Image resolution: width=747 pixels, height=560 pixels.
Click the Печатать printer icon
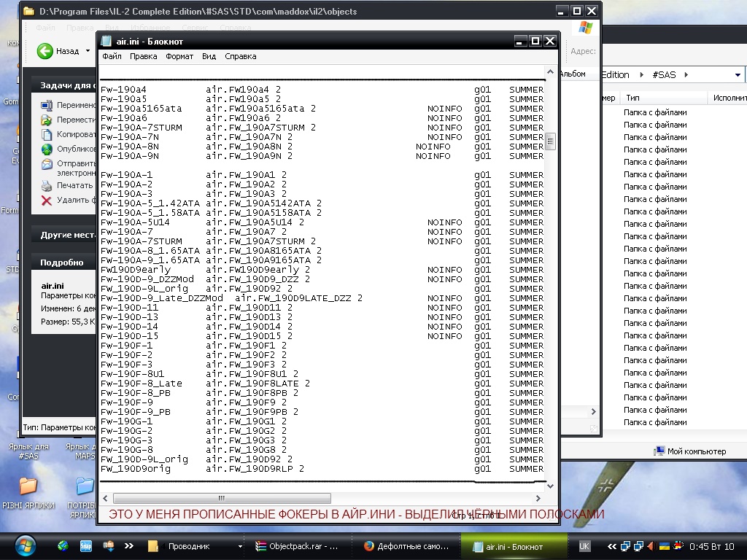[47, 186]
